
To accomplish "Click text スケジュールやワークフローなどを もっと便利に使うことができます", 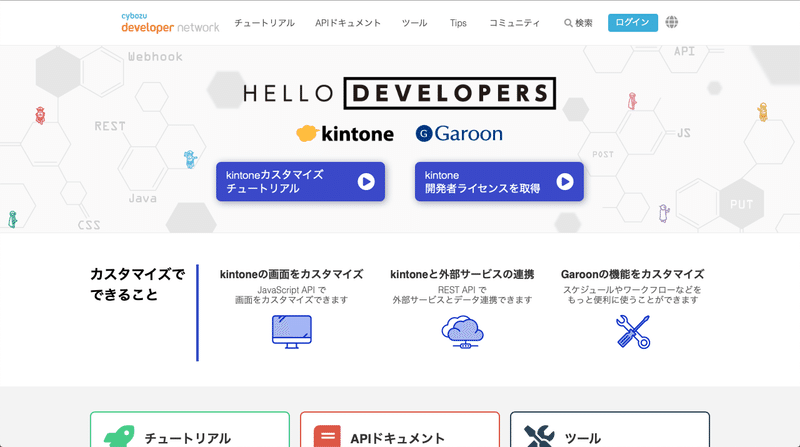I will [633, 295].
